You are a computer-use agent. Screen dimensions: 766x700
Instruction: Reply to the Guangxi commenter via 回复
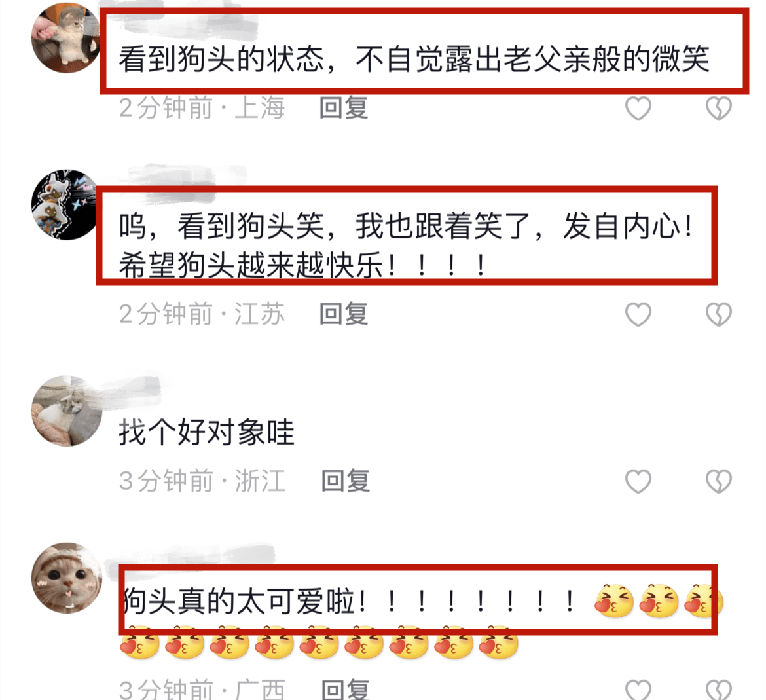click(x=346, y=690)
